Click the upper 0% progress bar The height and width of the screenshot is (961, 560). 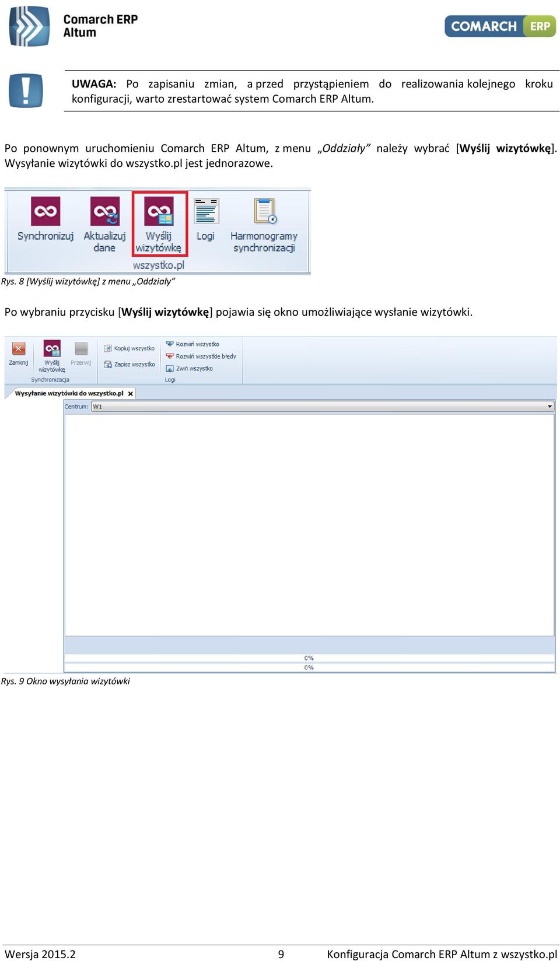coord(309,658)
